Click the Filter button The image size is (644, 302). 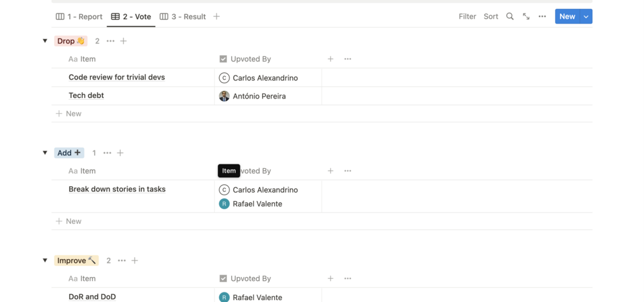tap(467, 17)
